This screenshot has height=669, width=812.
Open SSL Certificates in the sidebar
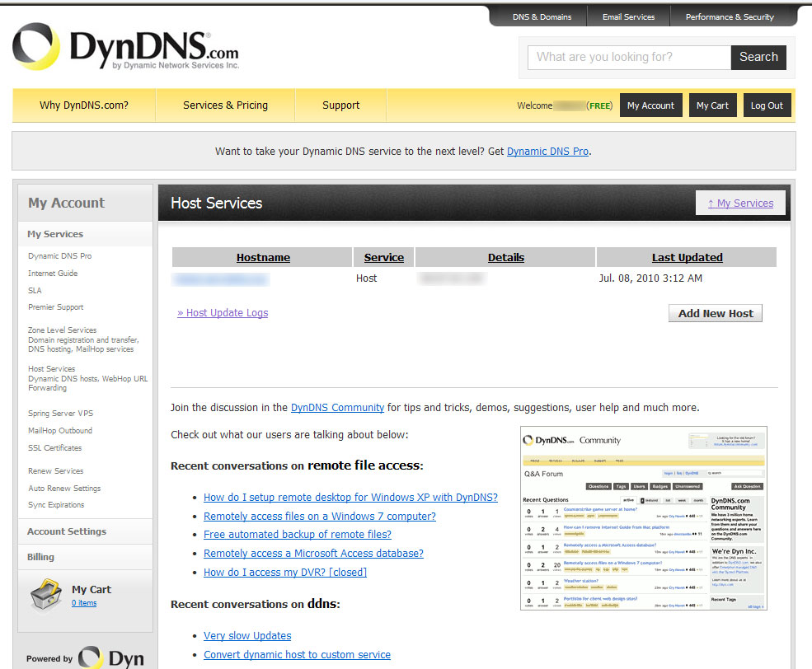pyautogui.click(x=55, y=447)
